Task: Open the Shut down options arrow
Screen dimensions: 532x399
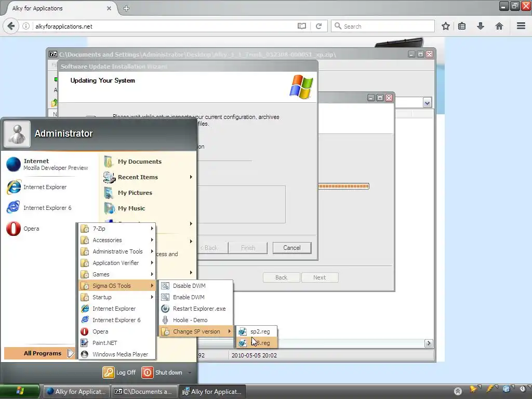Action: (x=190, y=373)
